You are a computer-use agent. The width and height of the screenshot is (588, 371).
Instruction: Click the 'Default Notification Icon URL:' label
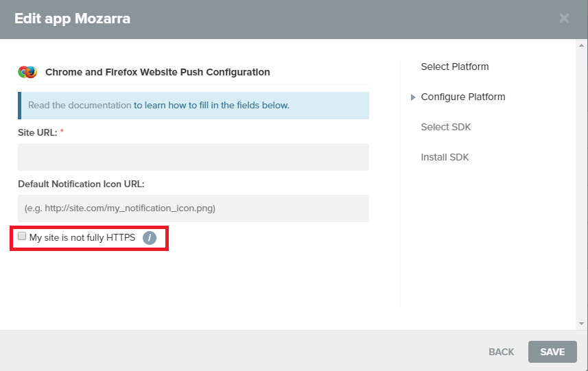[x=81, y=184]
